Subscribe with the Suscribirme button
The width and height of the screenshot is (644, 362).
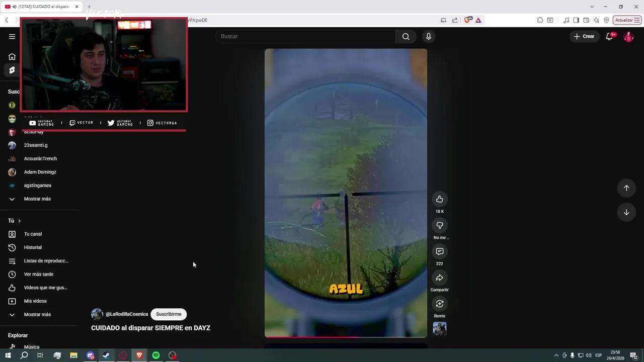[x=169, y=314]
